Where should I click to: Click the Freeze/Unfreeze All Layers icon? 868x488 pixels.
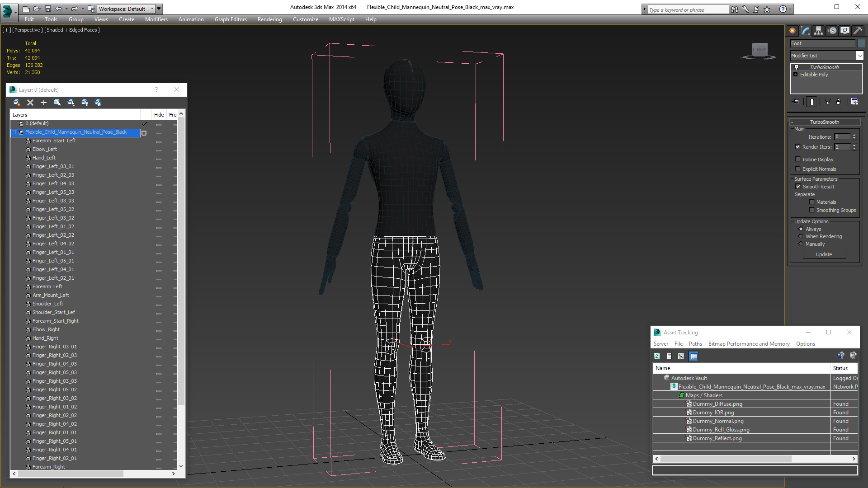coord(98,103)
